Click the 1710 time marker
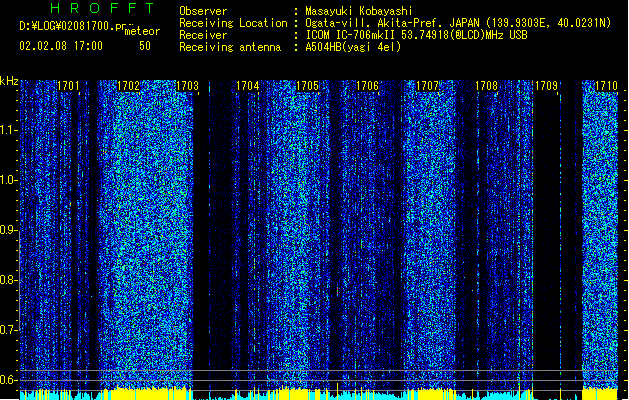Image resolution: width=629 pixels, height=400 pixels. click(x=606, y=86)
